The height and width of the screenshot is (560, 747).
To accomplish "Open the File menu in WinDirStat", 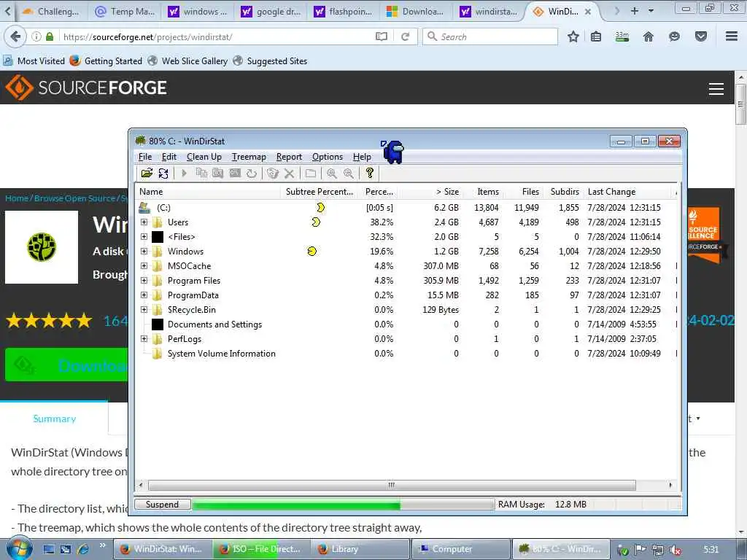I will pos(145,157).
